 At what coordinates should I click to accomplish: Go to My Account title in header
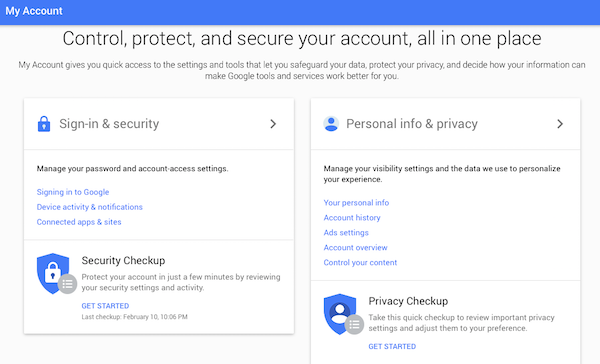point(34,11)
